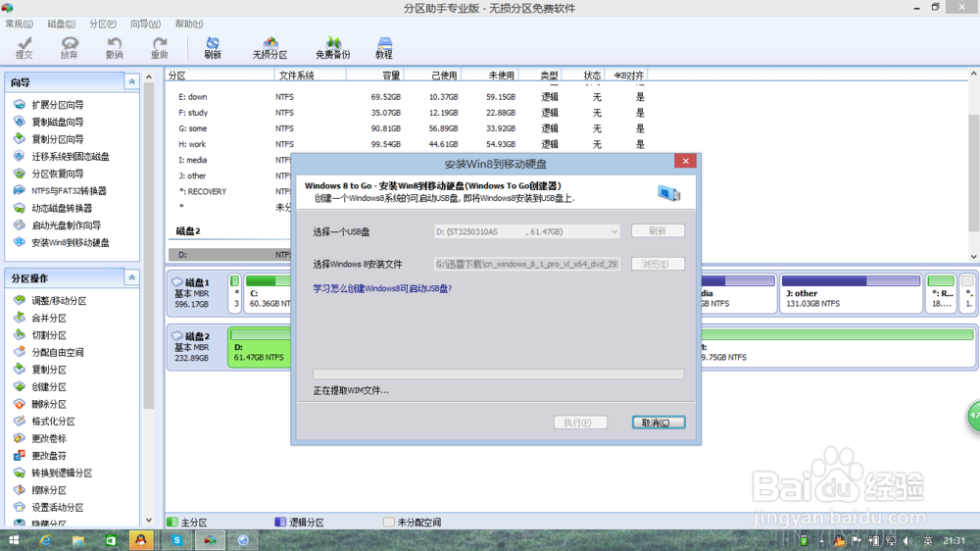This screenshot has height=551, width=980.
Task: Collapse the 向导 panel
Action: pos(132,82)
